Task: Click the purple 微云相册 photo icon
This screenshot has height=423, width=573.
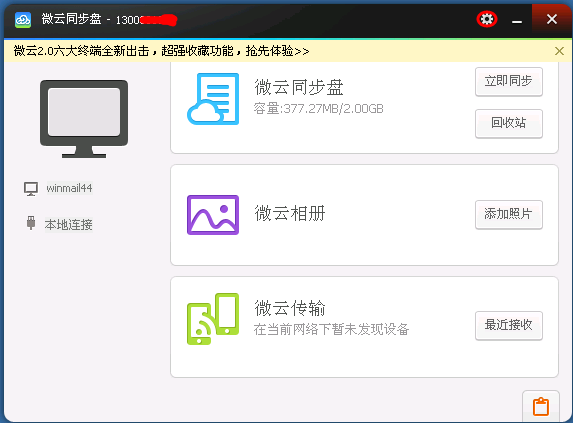Action: tap(213, 215)
